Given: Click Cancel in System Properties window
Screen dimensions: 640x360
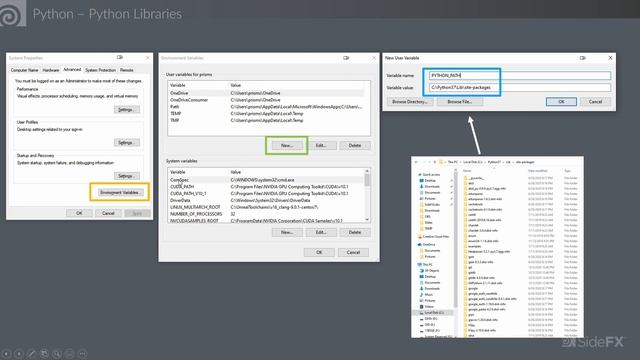Looking at the screenshot, I should click(108, 213).
